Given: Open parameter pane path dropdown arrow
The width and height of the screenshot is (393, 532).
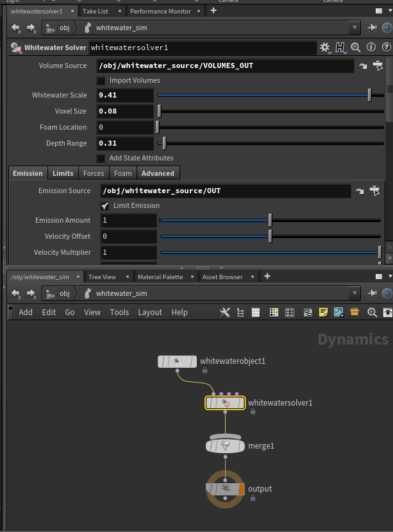Looking at the screenshot, I should pos(355,28).
